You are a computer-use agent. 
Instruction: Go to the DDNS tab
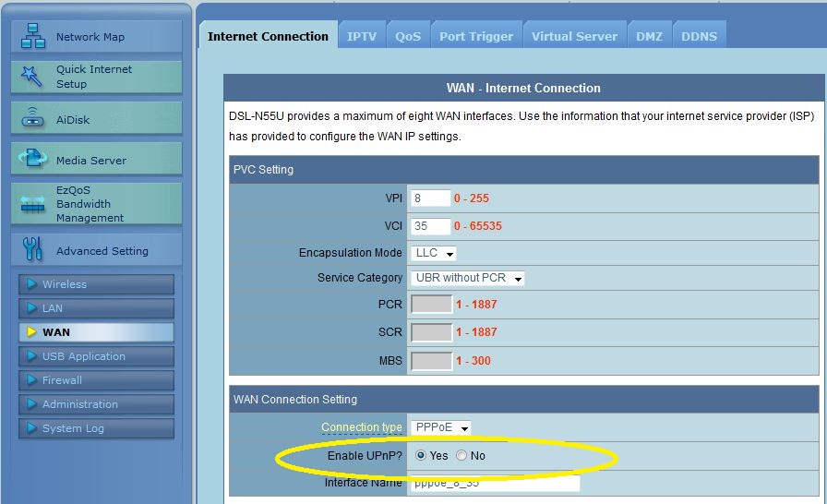tap(699, 36)
